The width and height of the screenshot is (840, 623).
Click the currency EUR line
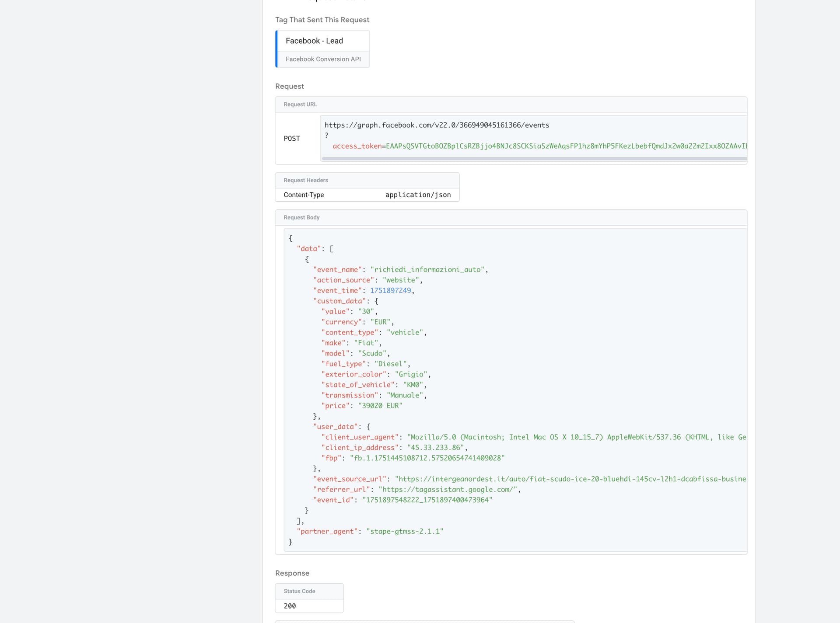point(357,322)
